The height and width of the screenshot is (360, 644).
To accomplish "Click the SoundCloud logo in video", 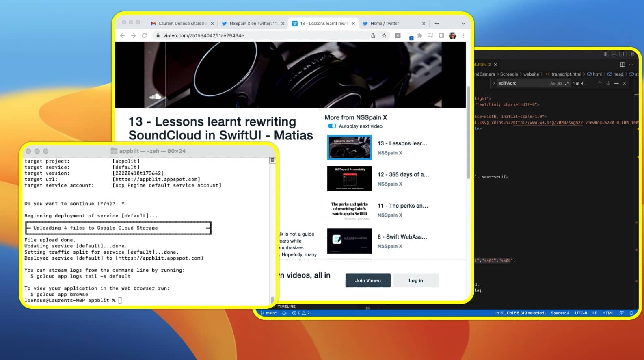I will pos(155,97).
